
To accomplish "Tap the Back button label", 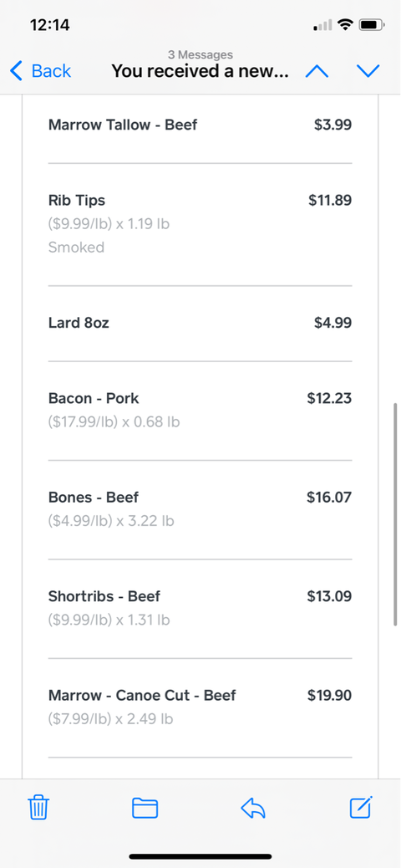I will tap(51, 71).
